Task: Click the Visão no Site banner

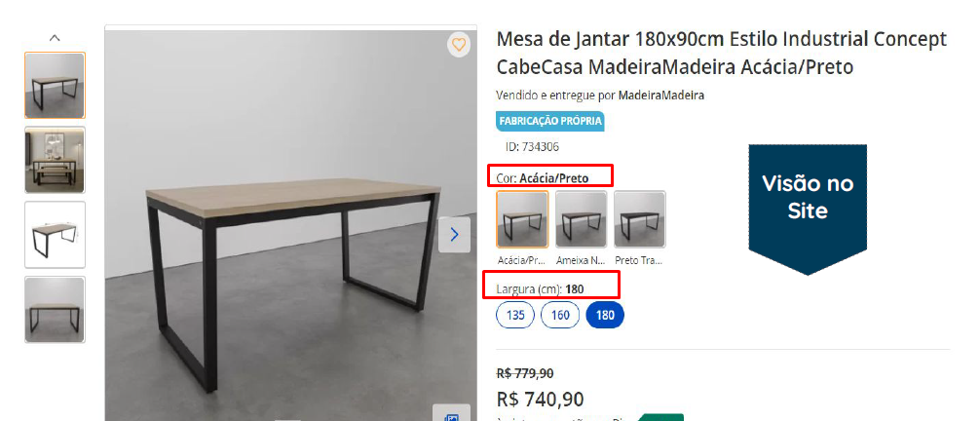Action: click(808, 210)
